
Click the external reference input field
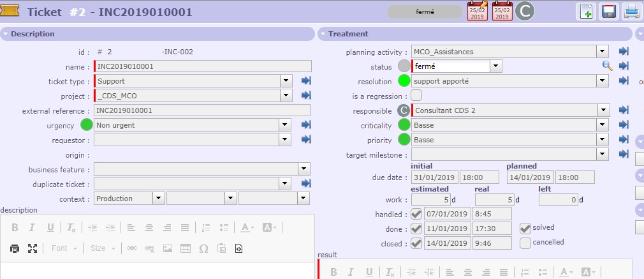coord(202,110)
